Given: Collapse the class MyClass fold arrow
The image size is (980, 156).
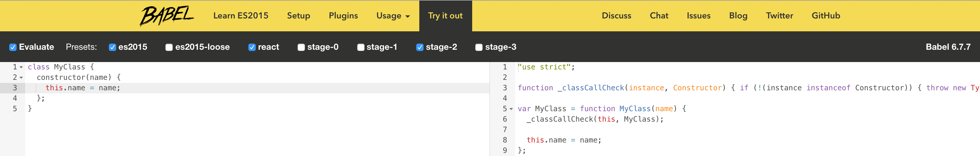Looking at the screenshot, I should (21, 67).
